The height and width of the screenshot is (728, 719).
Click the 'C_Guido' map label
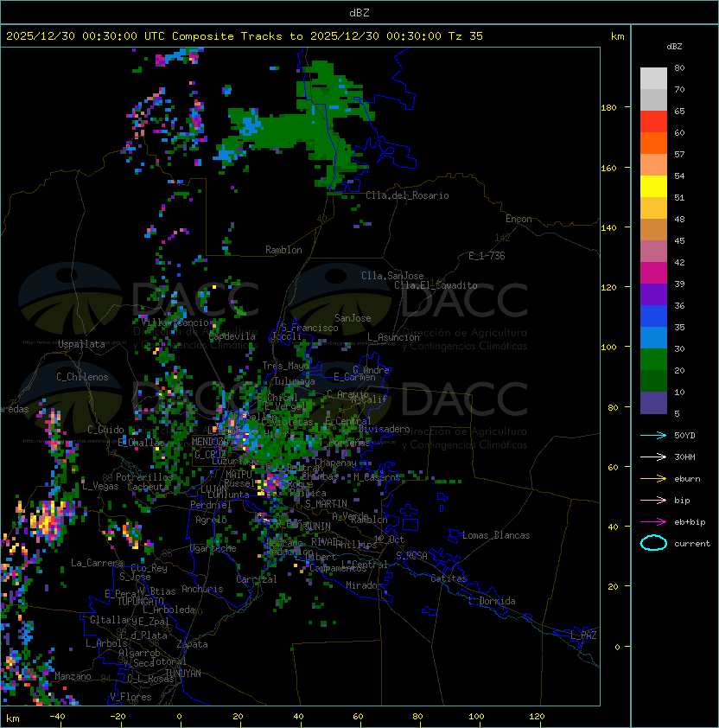105,430
